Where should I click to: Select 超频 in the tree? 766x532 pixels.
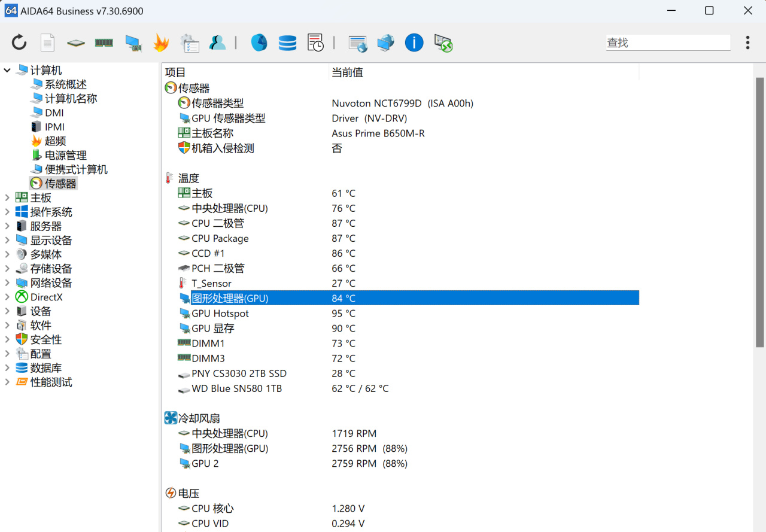coord(55,141)
